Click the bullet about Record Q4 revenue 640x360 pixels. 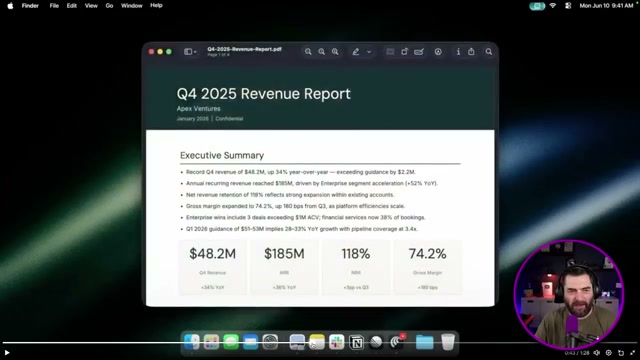(x=300, y=172)
